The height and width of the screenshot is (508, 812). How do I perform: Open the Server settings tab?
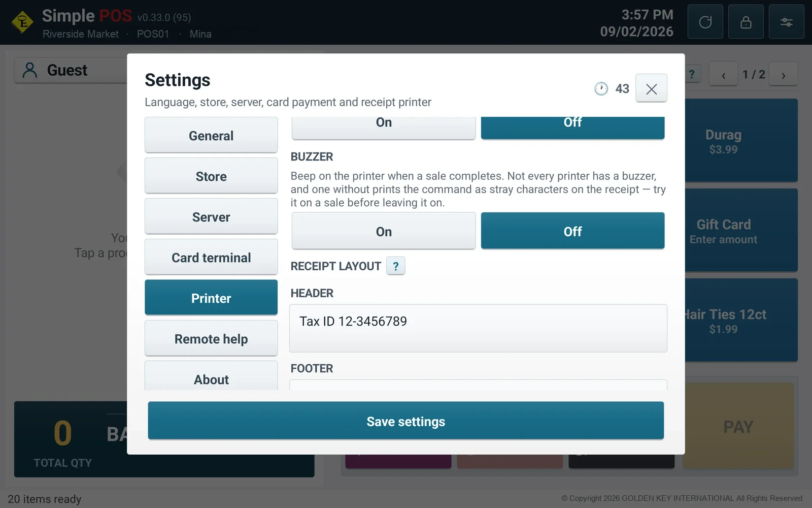click(x=211, y=216)
